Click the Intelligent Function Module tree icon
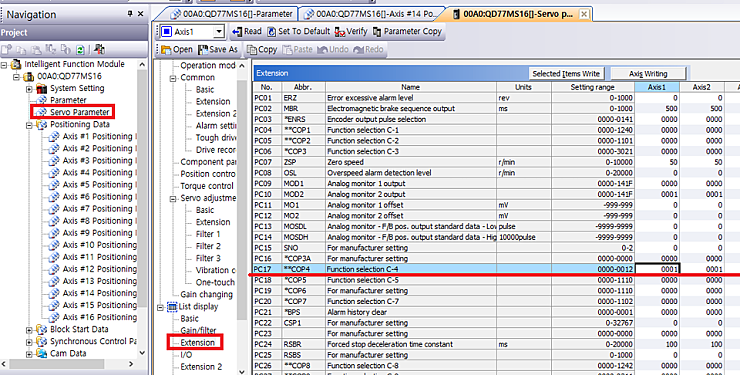 pyautogui.click(x=17, y=64)
